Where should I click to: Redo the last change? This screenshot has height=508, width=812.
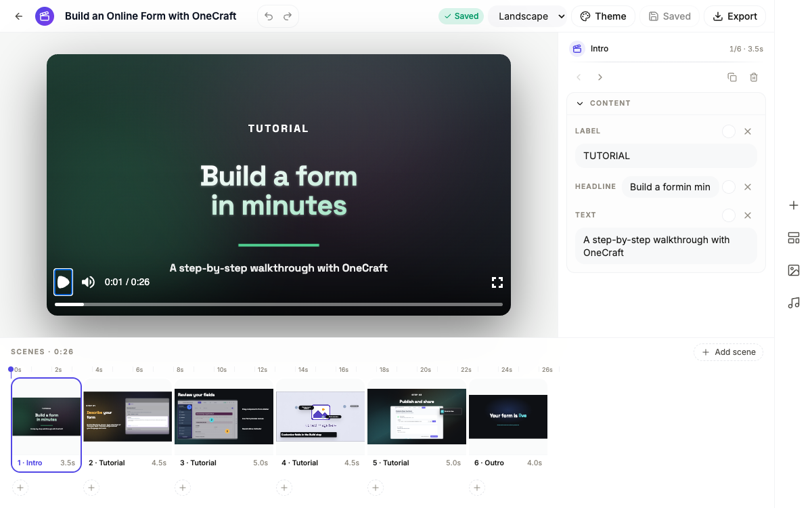tap(288, 16)
